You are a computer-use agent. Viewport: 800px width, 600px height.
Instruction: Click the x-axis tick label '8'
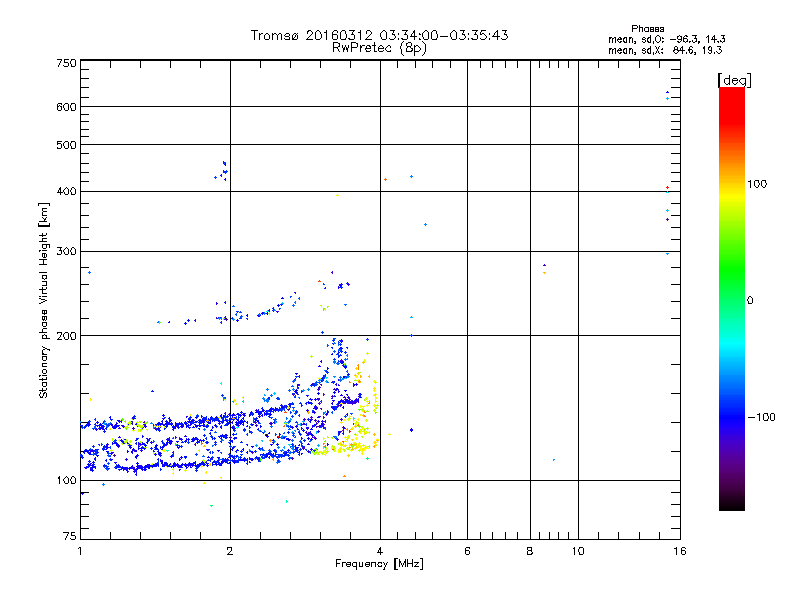pyautogui.click(x=530, y=551)
